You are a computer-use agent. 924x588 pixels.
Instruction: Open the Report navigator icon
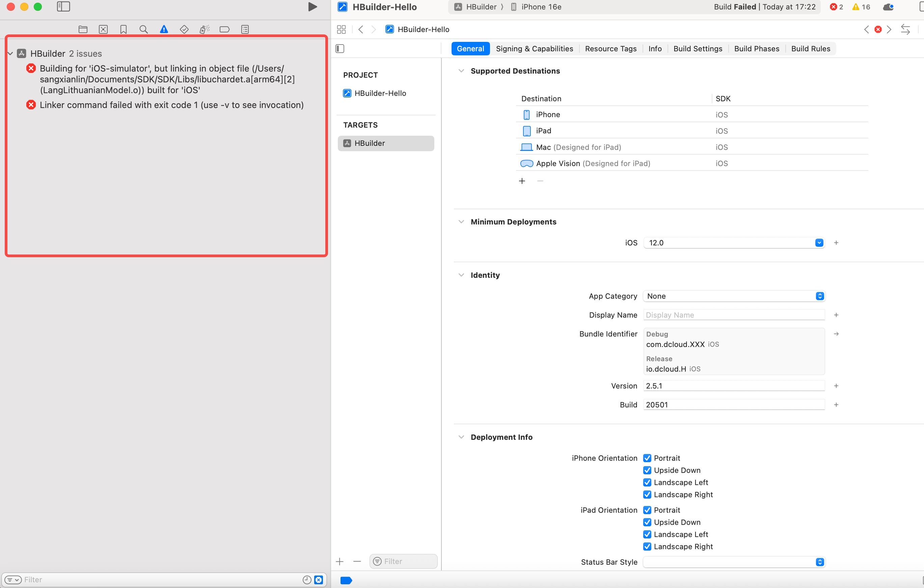point(245,29)
